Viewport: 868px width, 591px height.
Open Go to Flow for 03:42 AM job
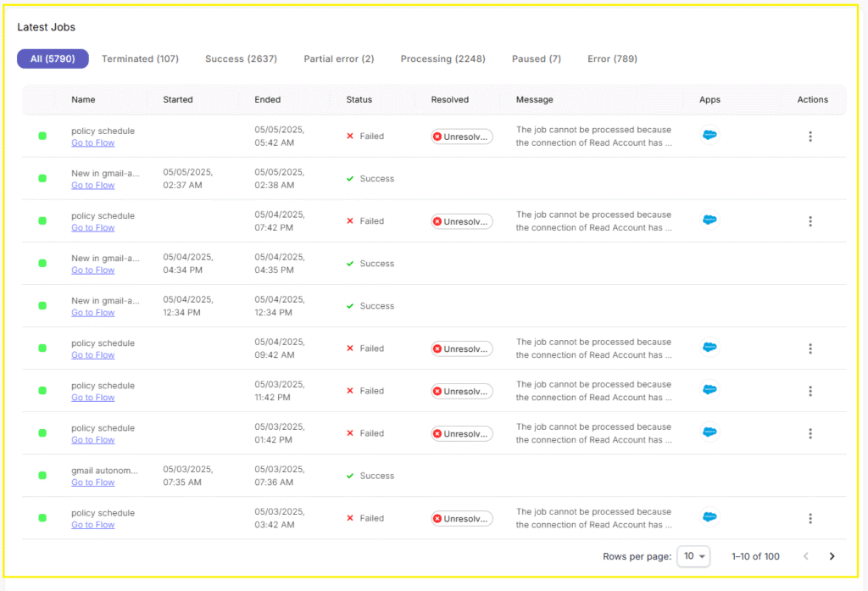click(x=93, y=525)
